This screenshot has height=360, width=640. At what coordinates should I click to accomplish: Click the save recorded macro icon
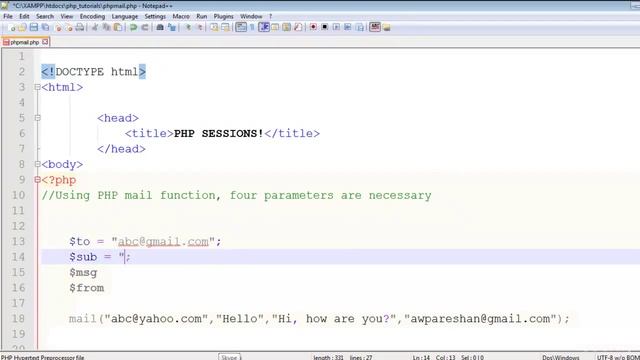(x=360, y=27)
